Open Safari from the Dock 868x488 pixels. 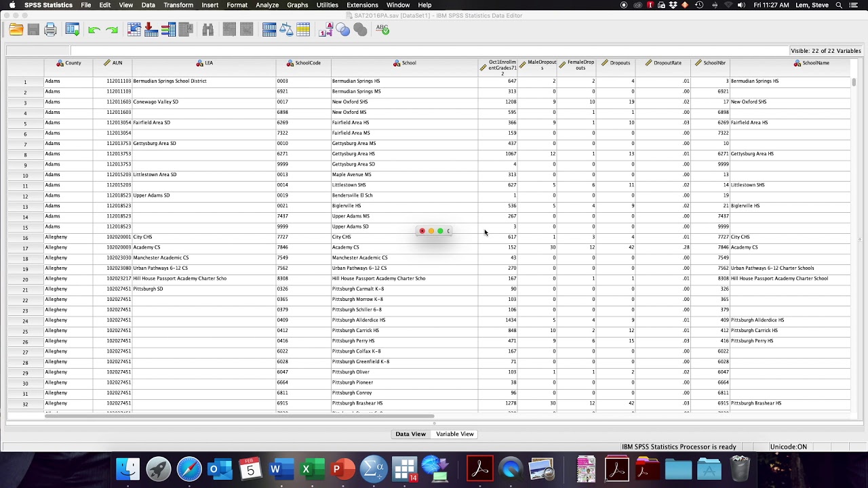click(189, 469)
